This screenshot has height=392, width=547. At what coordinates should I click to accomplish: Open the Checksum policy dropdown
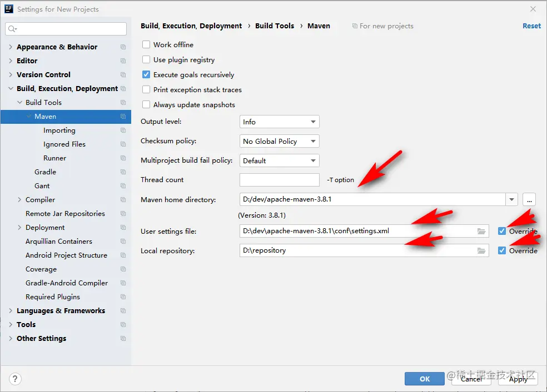point(280,141)
